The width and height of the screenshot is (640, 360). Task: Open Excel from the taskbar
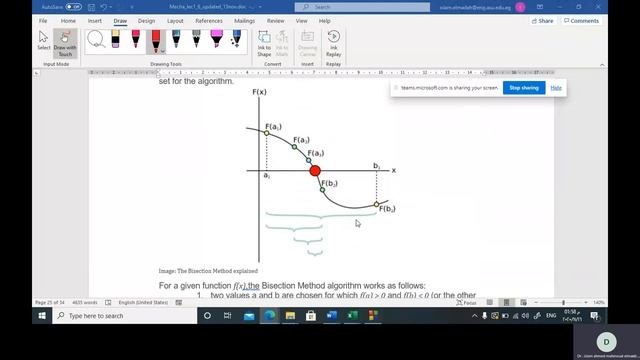point(353,316)
